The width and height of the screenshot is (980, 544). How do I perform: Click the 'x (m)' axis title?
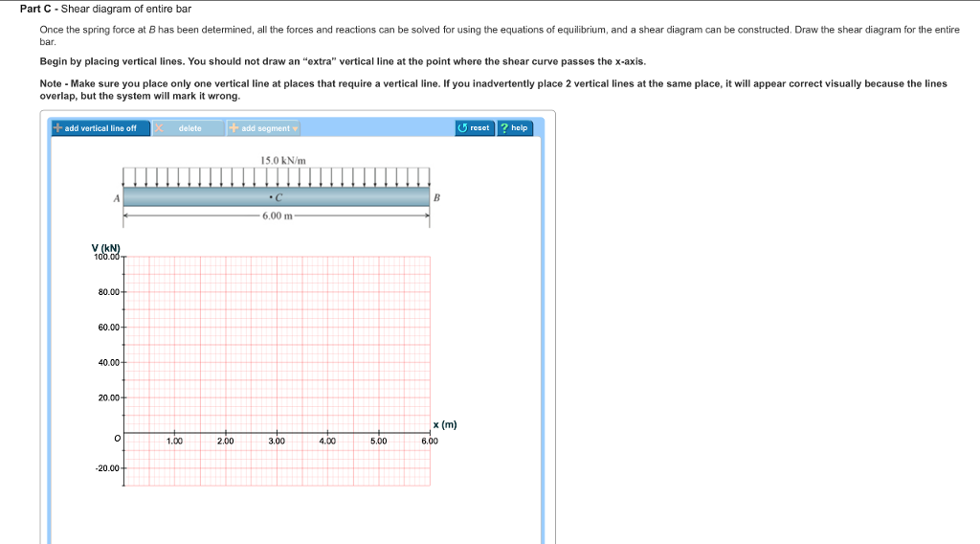[x=445, y=424]
